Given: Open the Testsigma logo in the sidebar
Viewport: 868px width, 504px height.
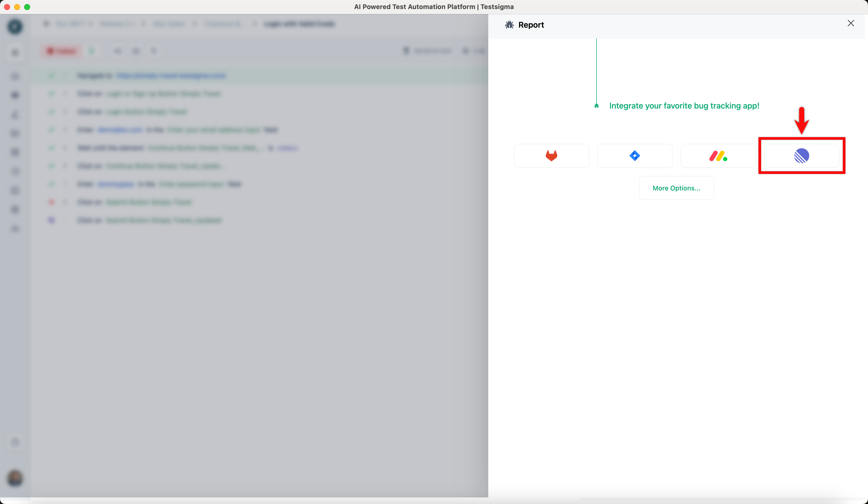Looking at the screenshot, I should click(15, 27).
